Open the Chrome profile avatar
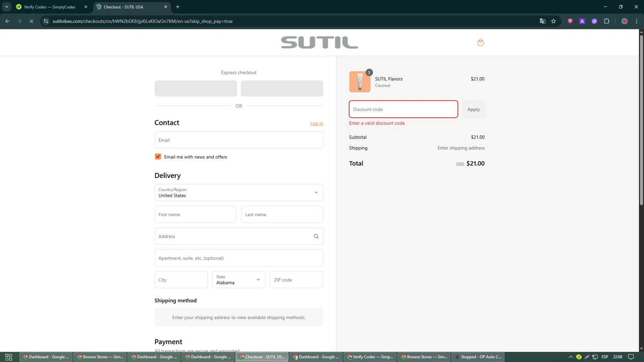644x362 pixels. (625, 21)
